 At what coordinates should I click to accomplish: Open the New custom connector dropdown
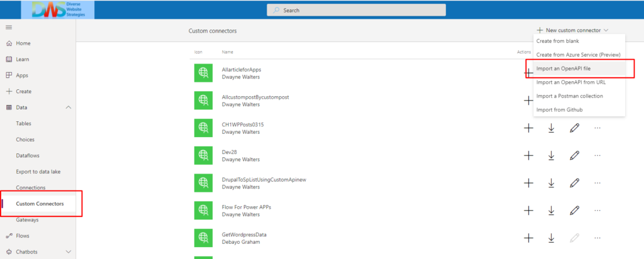click(x=572, y=30)
